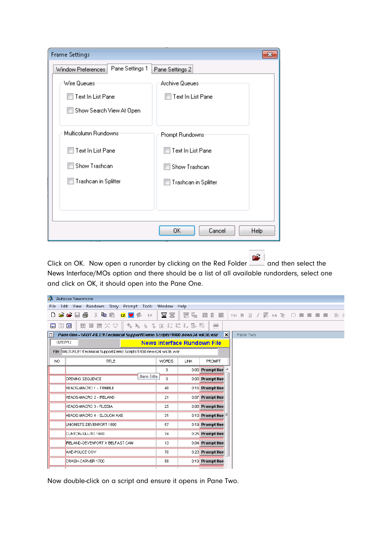Screen dimensions: 392x555
Task: Click the TITLE column header
Action: click(x=111, y=361)
